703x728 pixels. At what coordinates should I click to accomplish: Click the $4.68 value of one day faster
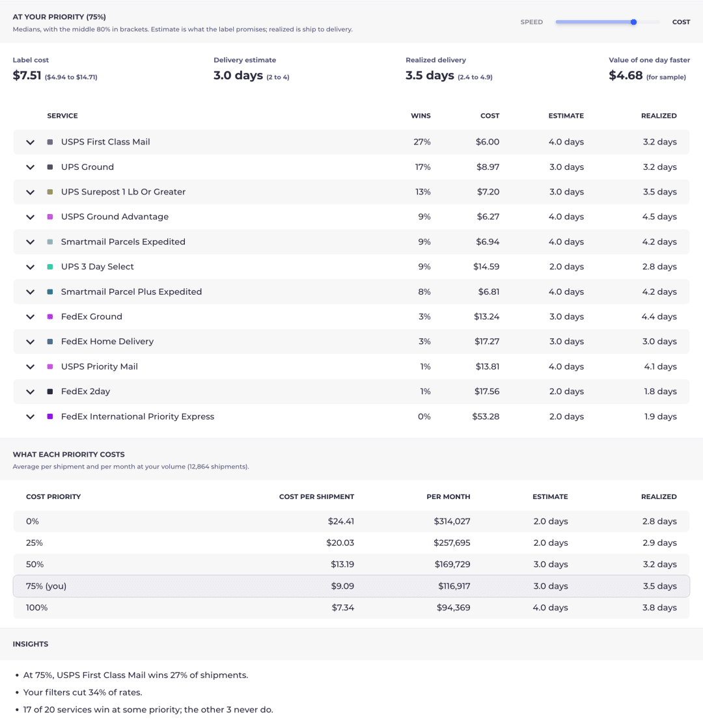pyautogui.click(x=626, y=75)
